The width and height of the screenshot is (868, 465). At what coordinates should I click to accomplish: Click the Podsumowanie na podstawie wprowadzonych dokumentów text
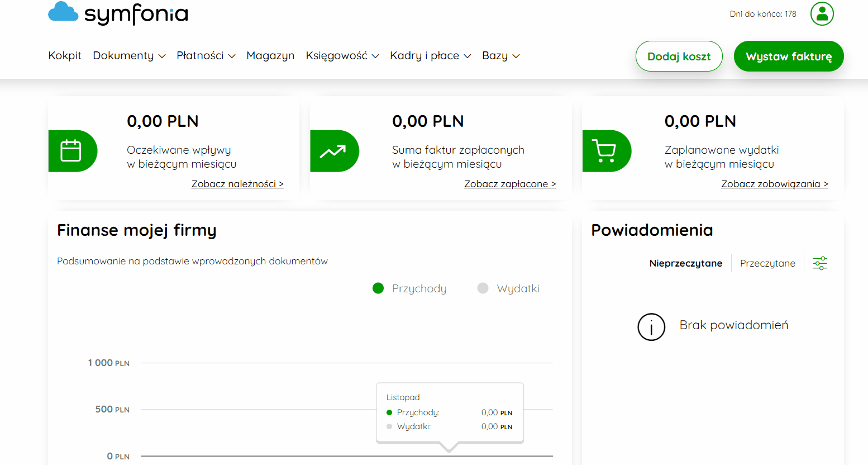192,261
